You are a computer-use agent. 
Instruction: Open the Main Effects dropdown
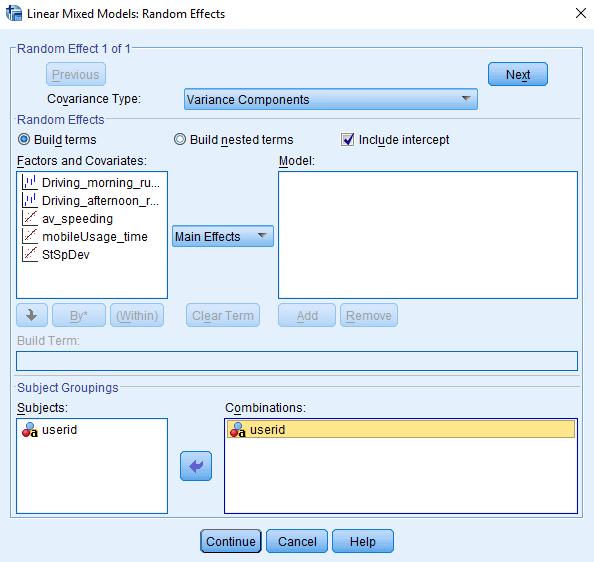point(223,237)
